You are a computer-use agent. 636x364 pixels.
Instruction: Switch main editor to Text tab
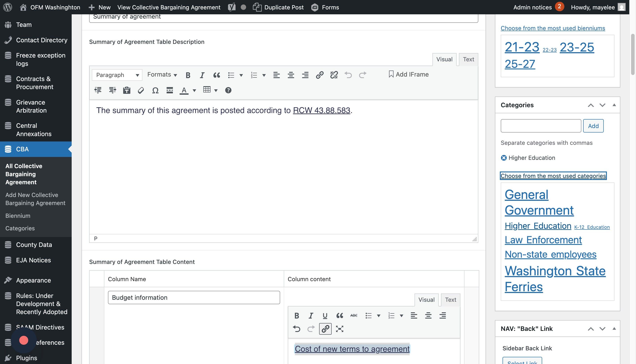[x=468, y=60]
